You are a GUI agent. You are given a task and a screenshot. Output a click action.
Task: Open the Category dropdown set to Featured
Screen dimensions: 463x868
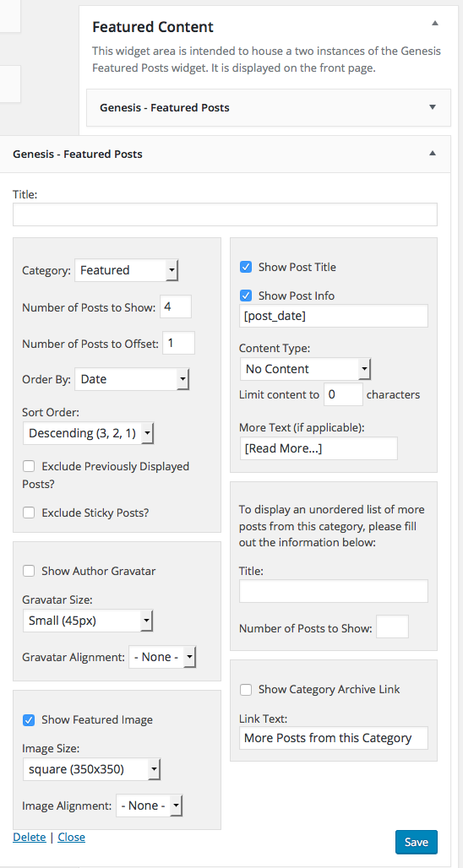click(x=126, y=271)
